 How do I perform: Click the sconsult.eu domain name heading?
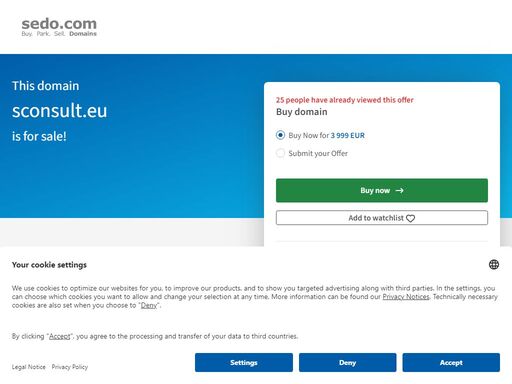coord(60,111)
